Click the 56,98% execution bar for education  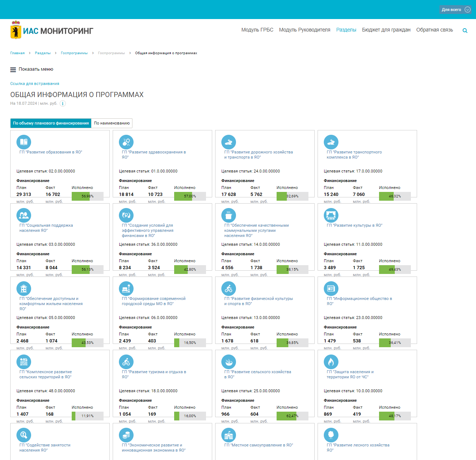coord(87,196)
